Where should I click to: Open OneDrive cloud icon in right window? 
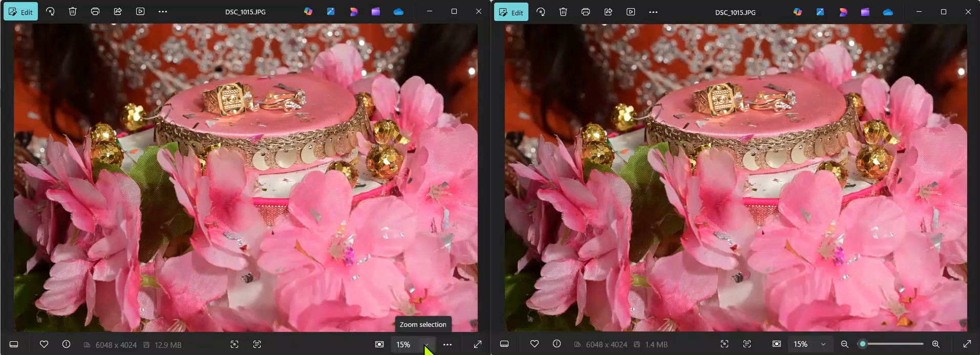tap(888, 12)
